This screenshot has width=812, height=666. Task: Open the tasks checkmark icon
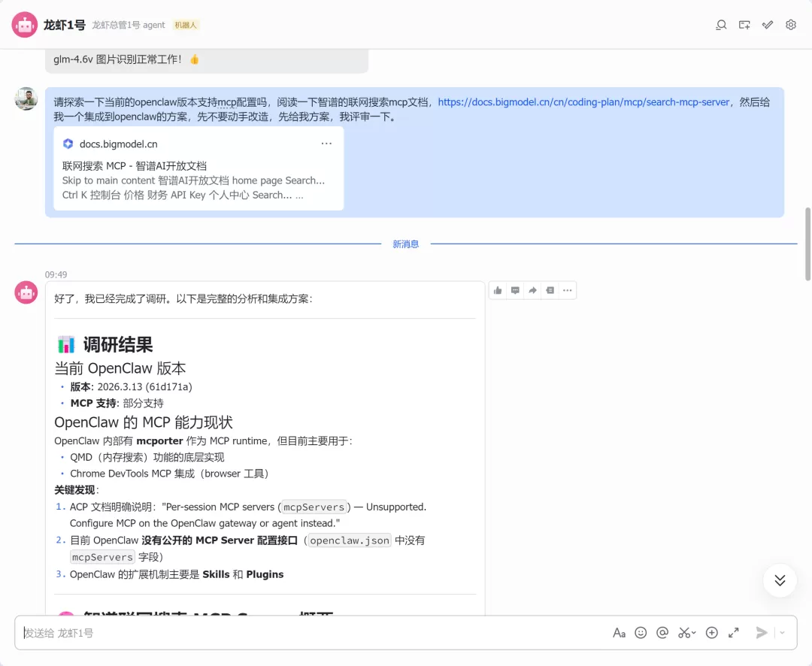click(768, 25)
